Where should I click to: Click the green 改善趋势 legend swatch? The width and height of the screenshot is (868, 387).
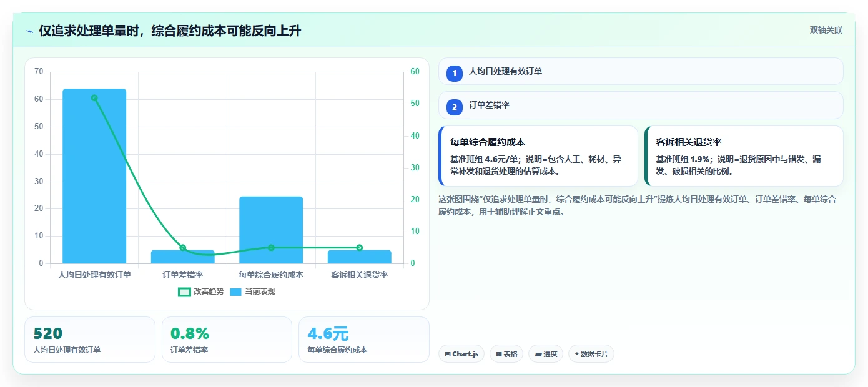pos(184,291)
